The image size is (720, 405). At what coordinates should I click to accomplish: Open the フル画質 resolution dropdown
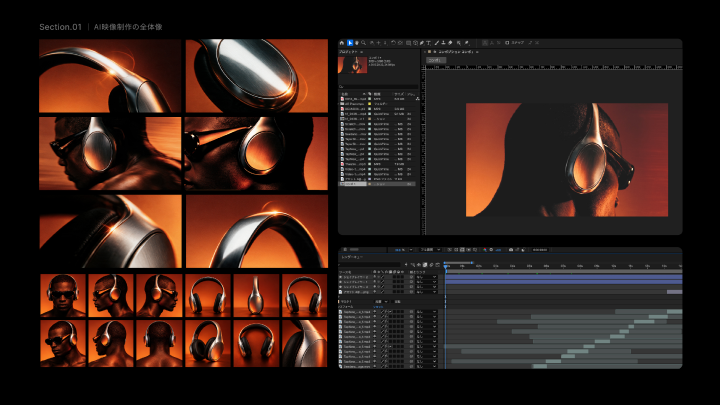click(x=430, y=250)
